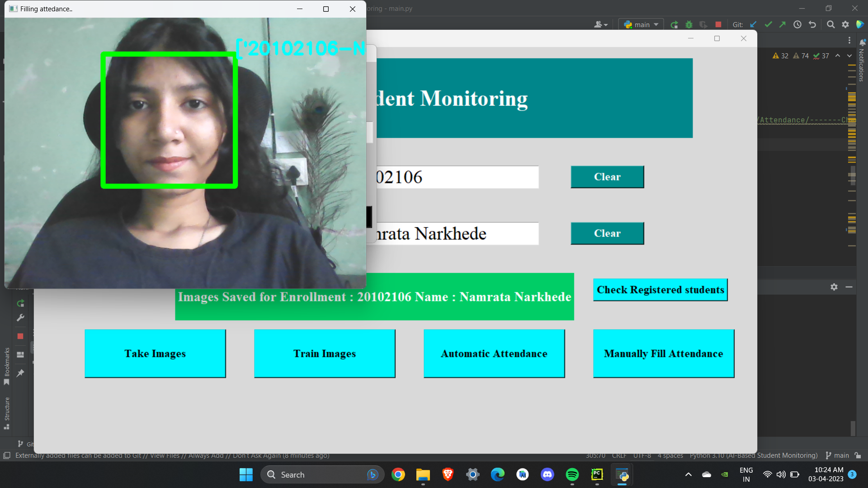Open Search Everywhere magnifier
868x488 pixels.
(x=831, y=24)
